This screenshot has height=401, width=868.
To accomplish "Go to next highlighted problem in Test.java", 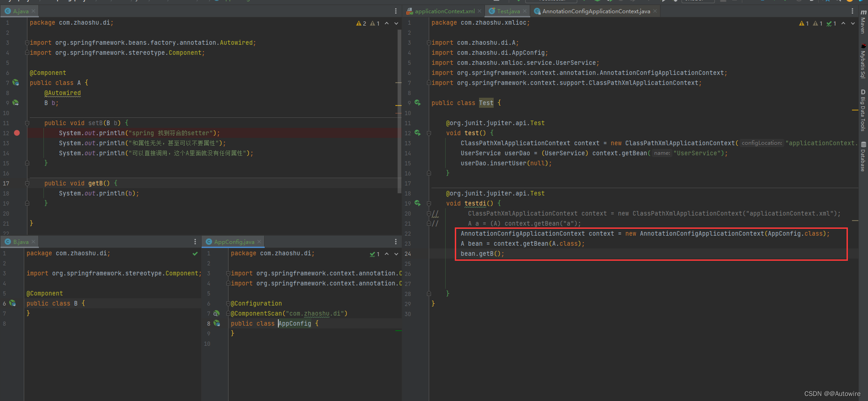I will 853,23.
